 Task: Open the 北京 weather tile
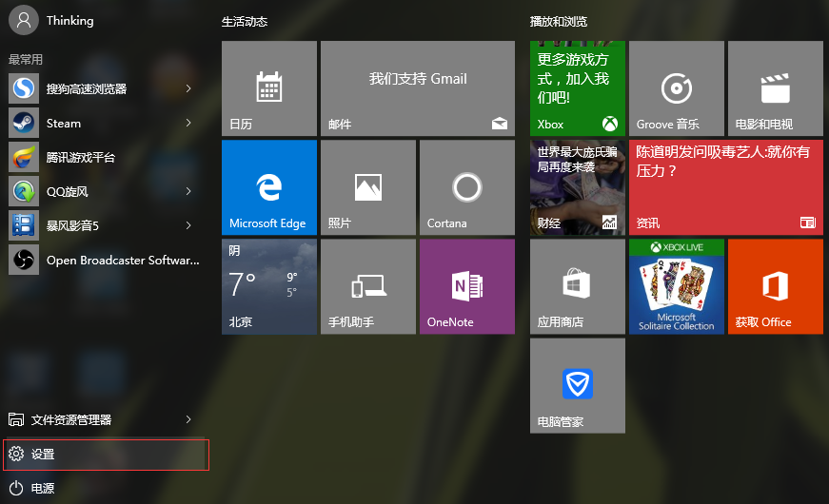tap(269, 286)
